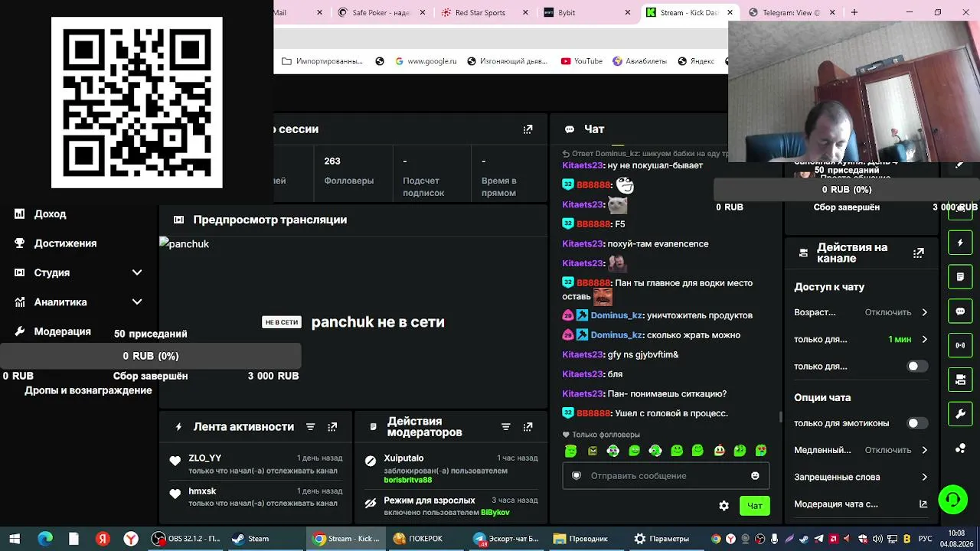
Task: Open Дропы и вознаграждение in the sidebar
Action: (88, 390)
